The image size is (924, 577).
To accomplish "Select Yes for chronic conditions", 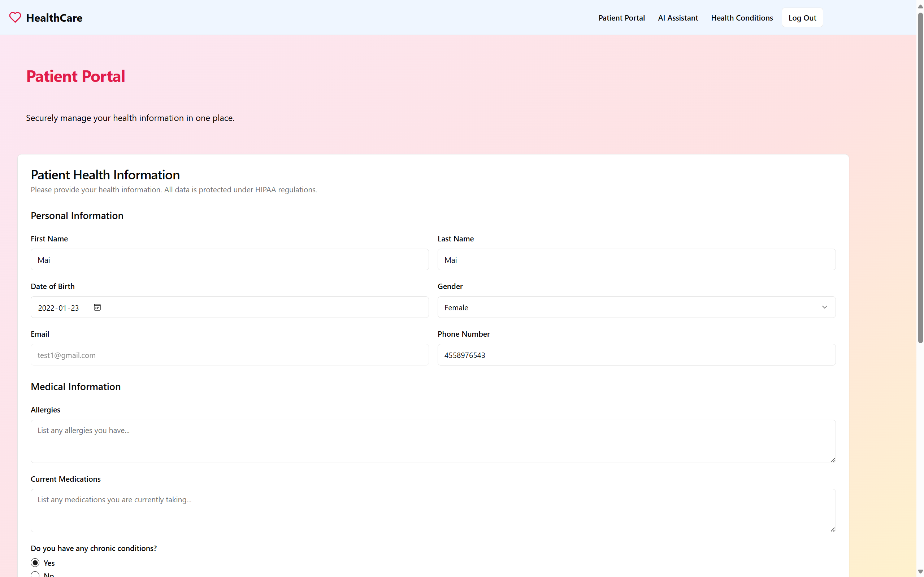I will pyautogui.click(x=35, y=563).
